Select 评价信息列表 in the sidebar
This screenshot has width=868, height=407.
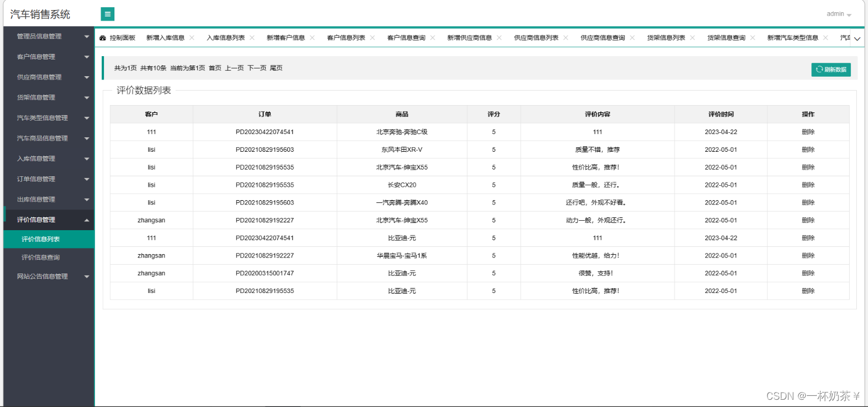[x=49, y=239]
